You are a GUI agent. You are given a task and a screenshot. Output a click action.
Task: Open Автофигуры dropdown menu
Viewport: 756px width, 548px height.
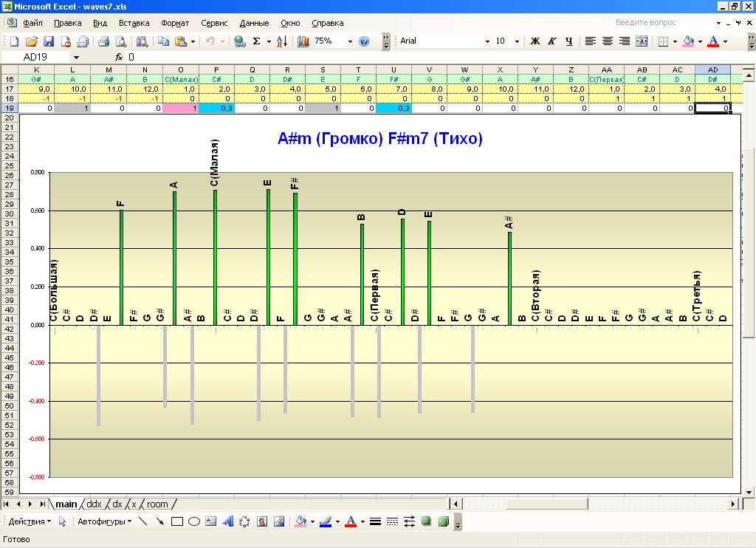[x=105, y=521]
